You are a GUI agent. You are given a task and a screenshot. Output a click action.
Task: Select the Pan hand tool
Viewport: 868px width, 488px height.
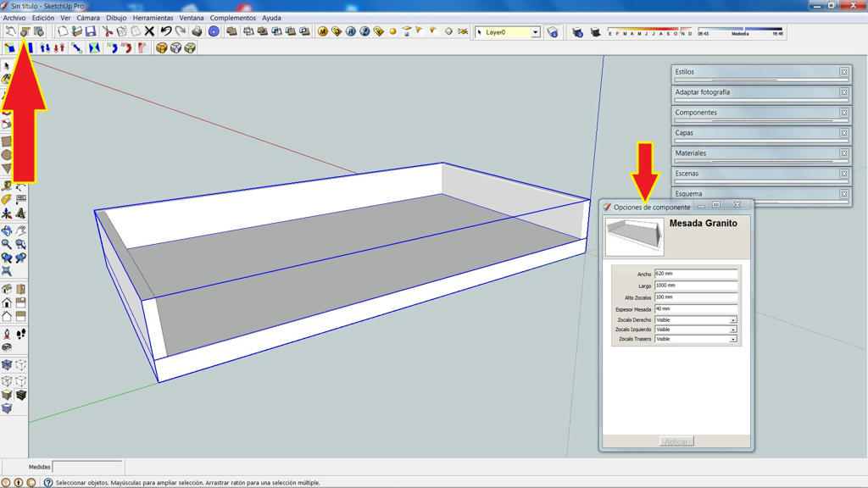tap(20, 230)
